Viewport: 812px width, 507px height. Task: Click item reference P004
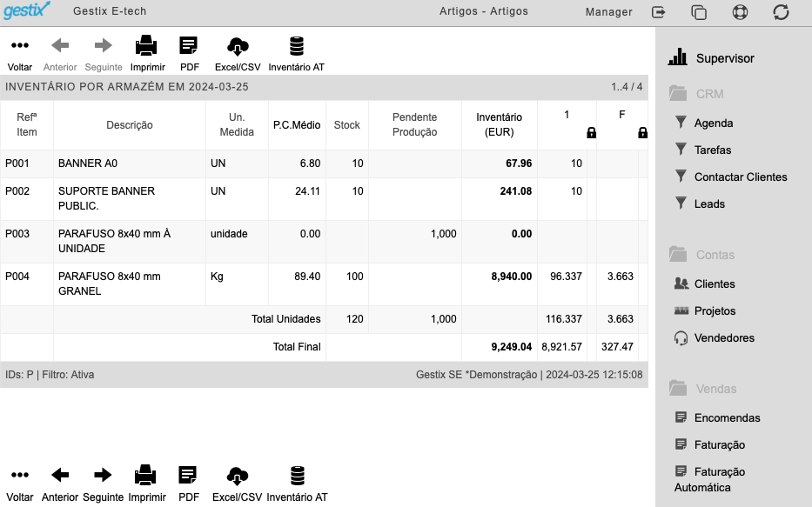pyautogui.click(x=17, y=277)
